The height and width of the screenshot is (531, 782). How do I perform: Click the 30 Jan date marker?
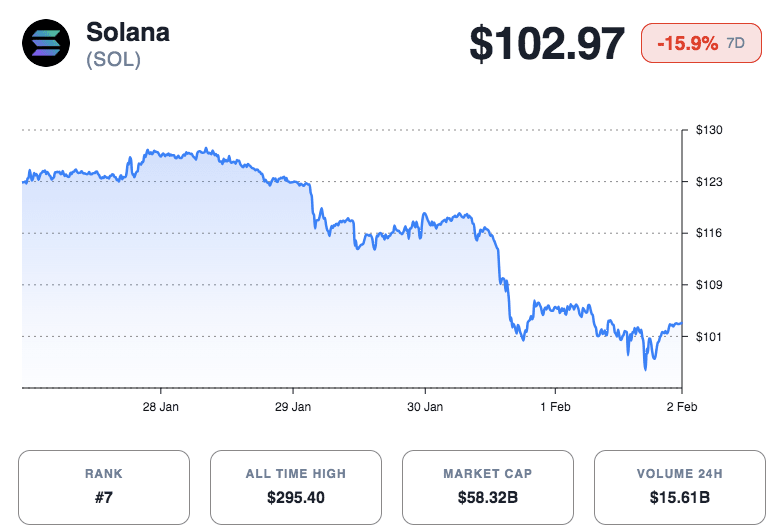[425, 407]
